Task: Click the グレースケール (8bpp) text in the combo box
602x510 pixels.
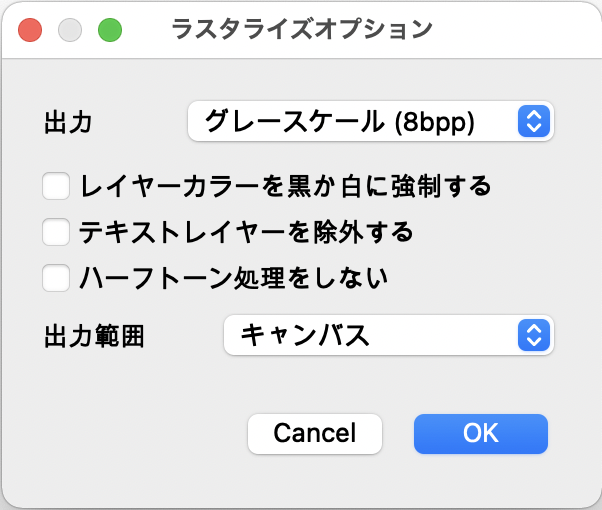Action: point(339,122)
